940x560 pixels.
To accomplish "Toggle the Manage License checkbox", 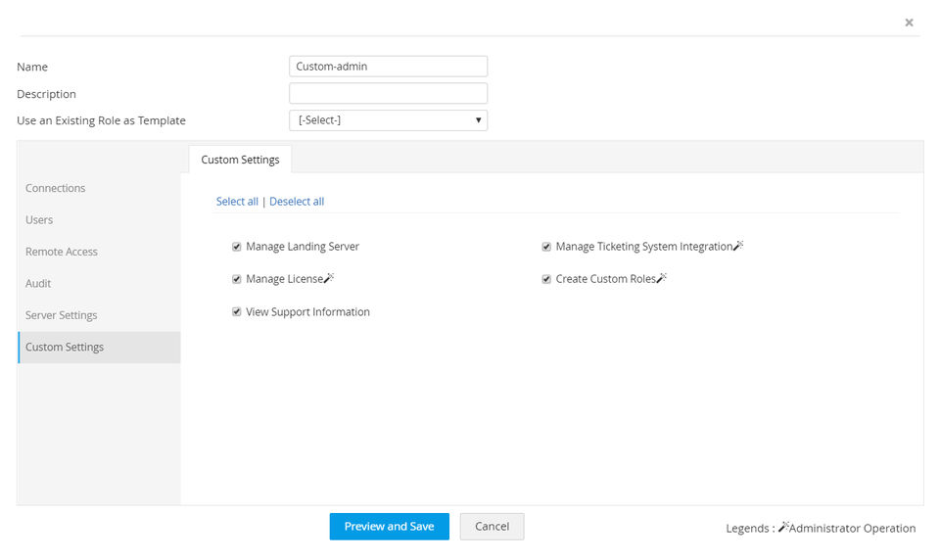I will [237, 279].
